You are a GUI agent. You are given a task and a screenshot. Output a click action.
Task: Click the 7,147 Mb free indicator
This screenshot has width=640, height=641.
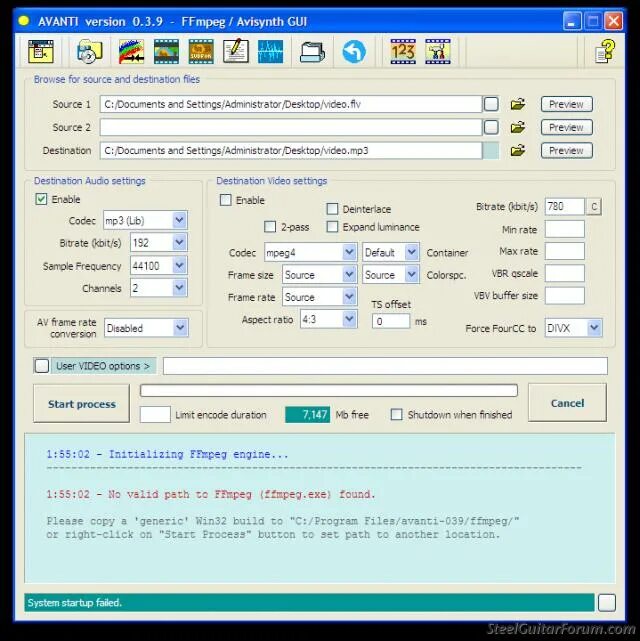coord(307,415)
